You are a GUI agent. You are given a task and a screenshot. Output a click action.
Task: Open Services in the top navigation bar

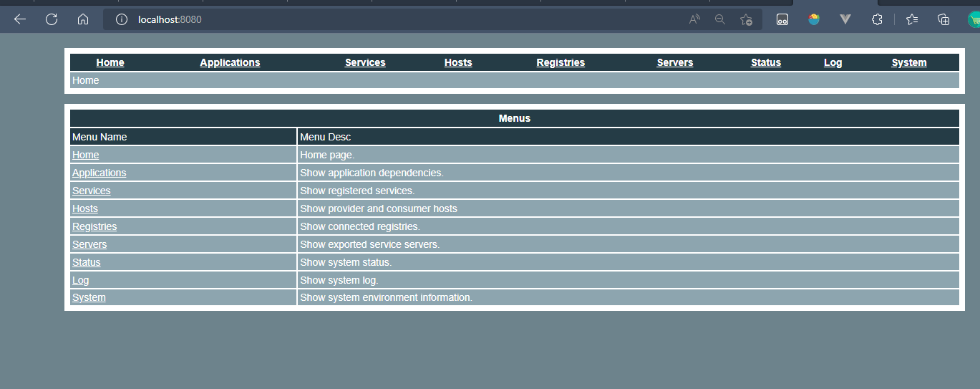click(x=365, y=62)
